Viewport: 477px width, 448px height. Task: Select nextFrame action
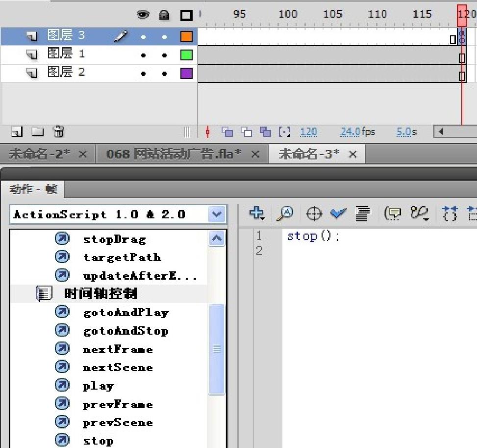[118, 349]
